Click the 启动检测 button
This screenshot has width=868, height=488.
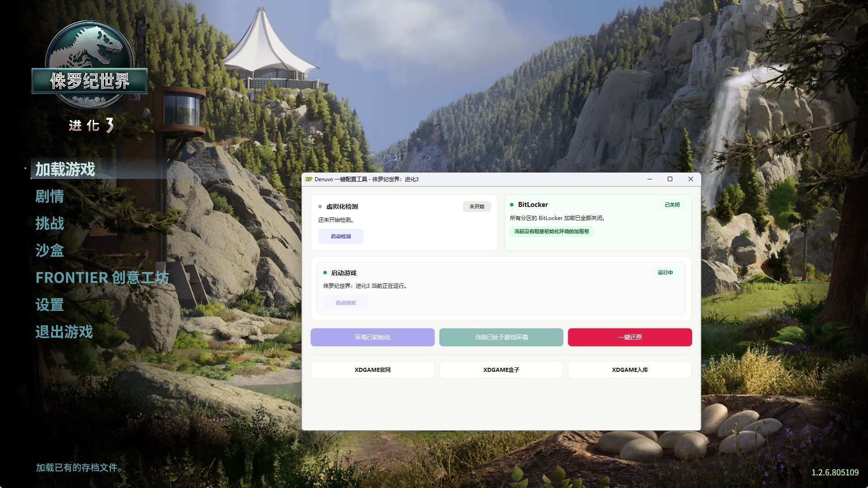tap(340, 236)
